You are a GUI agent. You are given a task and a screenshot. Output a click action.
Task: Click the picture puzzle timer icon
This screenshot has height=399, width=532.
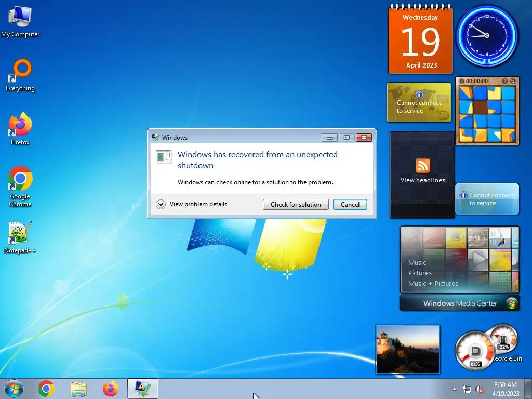(462, 81)
